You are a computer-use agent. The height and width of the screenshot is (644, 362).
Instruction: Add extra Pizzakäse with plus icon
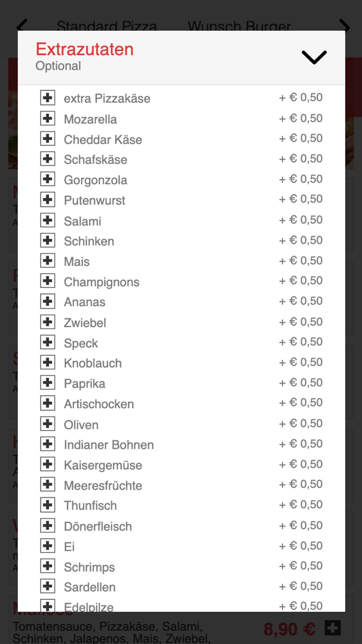tap(47, 98)
